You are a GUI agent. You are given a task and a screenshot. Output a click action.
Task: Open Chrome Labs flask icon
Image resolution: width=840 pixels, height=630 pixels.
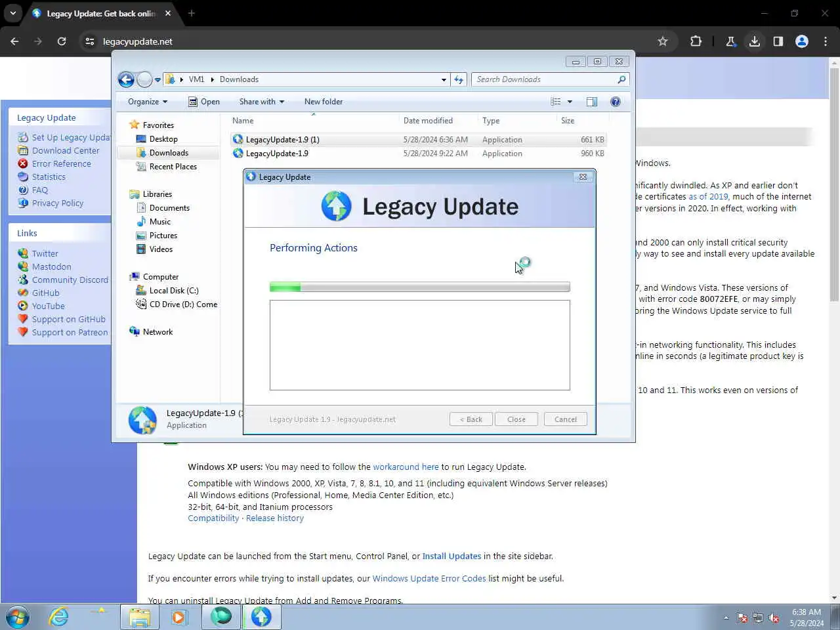(x=730, y=41)
